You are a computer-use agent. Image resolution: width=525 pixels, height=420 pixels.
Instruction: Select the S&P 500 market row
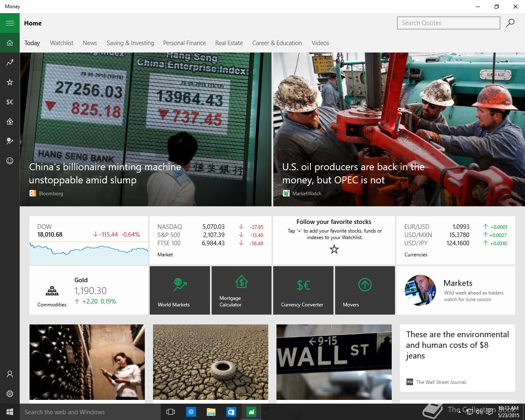pyautogui.click(x=210, y=235)
